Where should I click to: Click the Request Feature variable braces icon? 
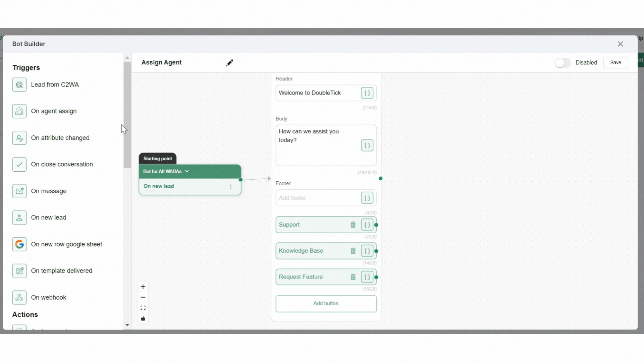tap(367, 277)
